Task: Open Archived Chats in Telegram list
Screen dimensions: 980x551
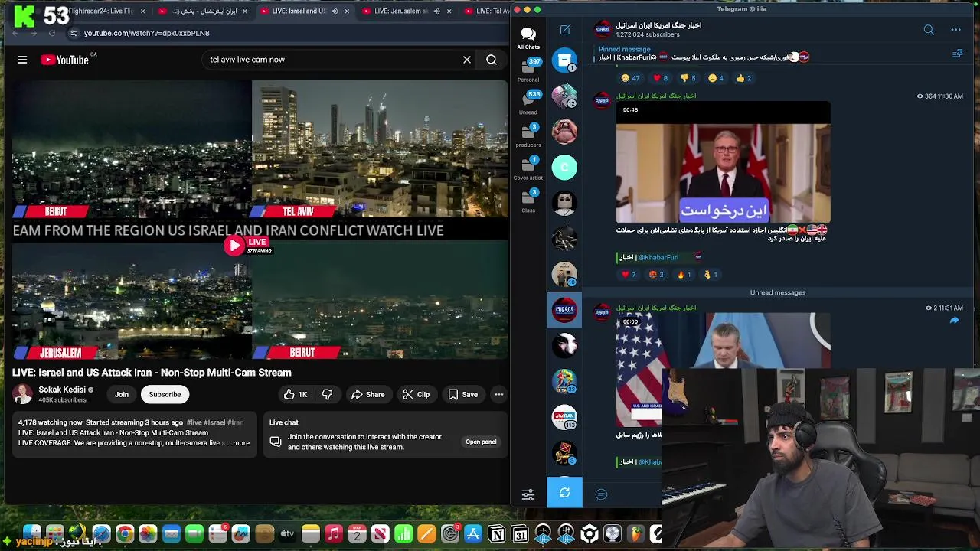Action: [x=564, y=60]
